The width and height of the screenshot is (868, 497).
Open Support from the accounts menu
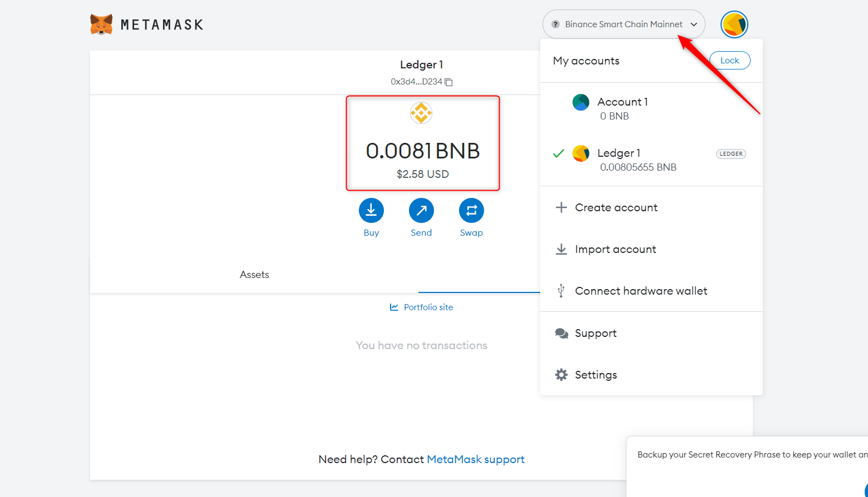coord(595,333)
